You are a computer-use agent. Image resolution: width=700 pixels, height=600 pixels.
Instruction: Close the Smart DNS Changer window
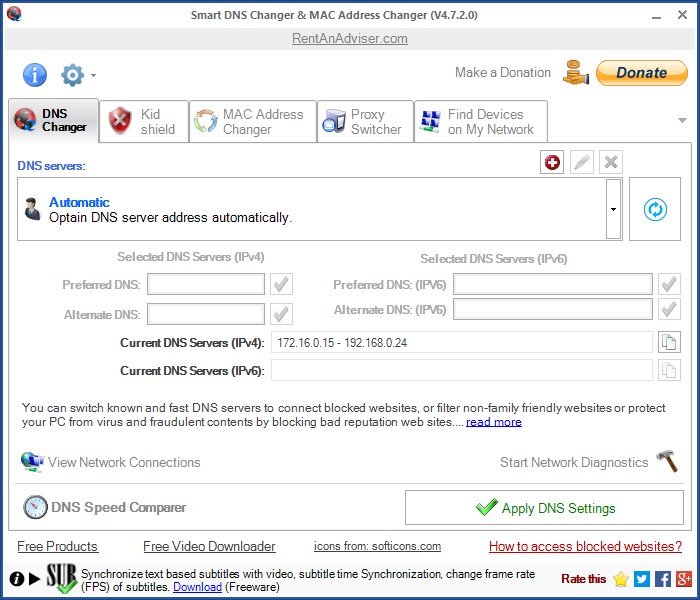click(x=682, y=15)
